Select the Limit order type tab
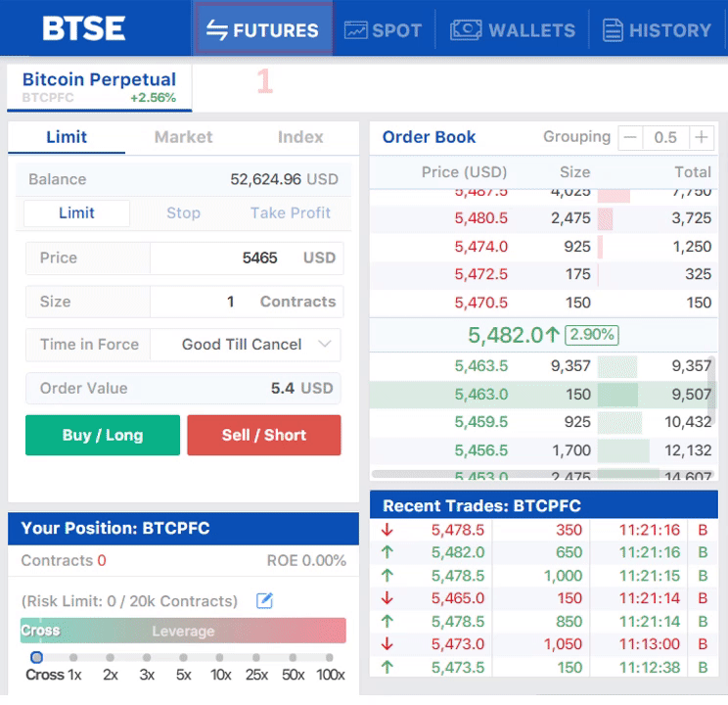The width and height of the screenshot is (728, 705). [x=67, y=137]
